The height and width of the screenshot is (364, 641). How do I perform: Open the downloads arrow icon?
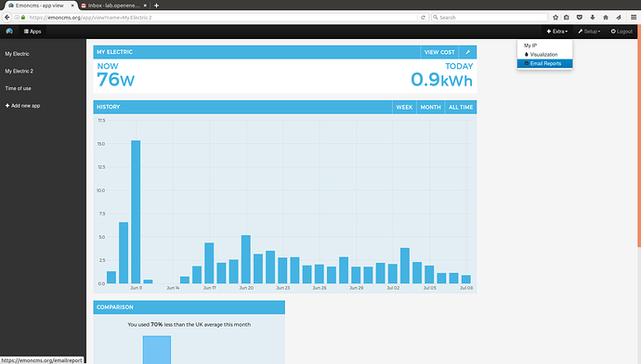click(593, 17)
